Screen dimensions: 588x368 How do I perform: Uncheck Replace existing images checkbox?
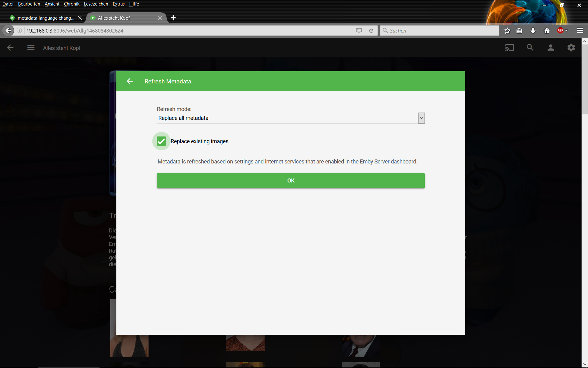pyautogui.click(x=161, y=141)
